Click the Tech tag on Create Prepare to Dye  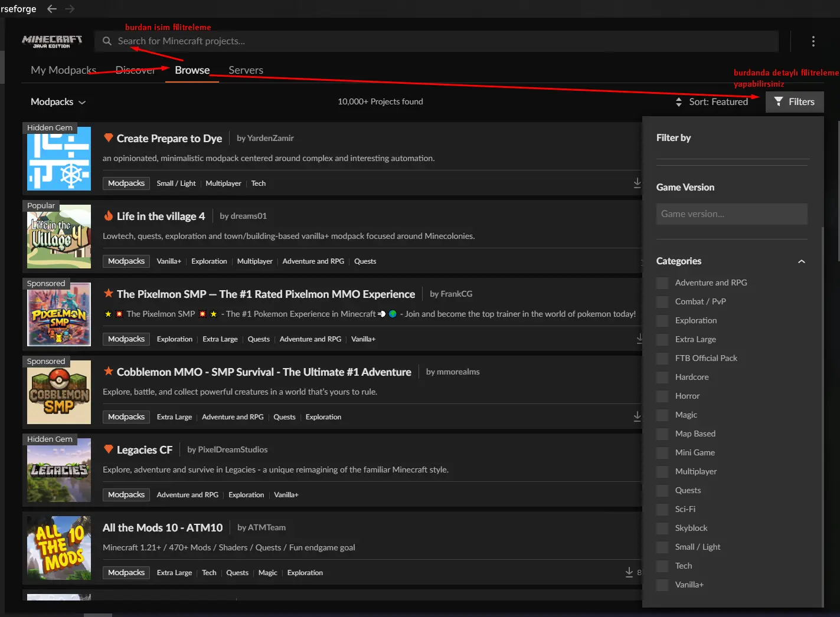coord(259,183)
